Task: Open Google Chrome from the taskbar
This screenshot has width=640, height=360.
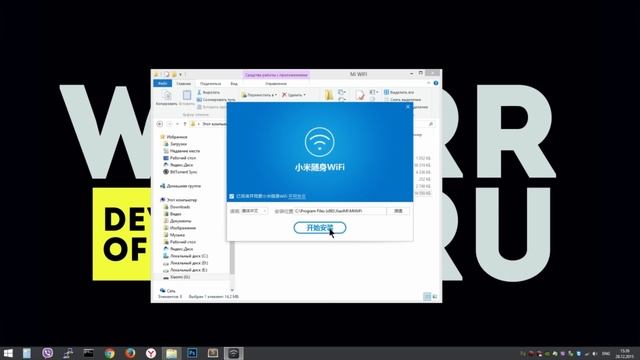Action: tap(109, 353)
